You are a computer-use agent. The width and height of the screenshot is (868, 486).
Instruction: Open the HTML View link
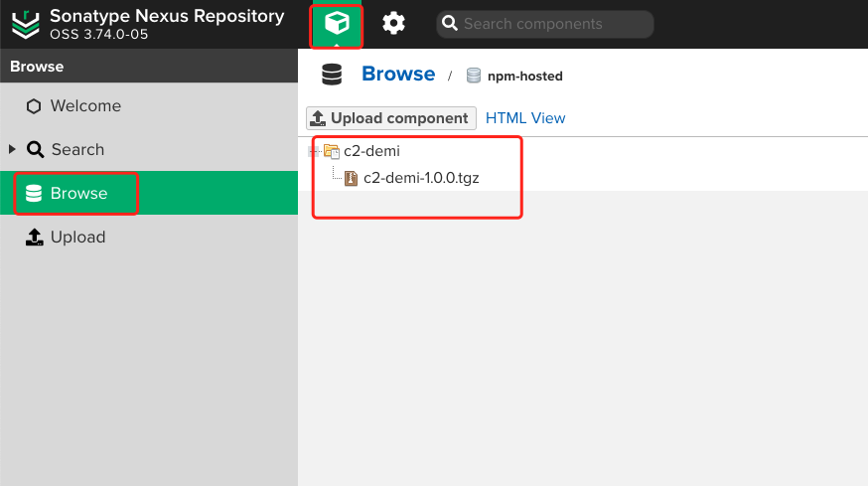tap(525, 118)
